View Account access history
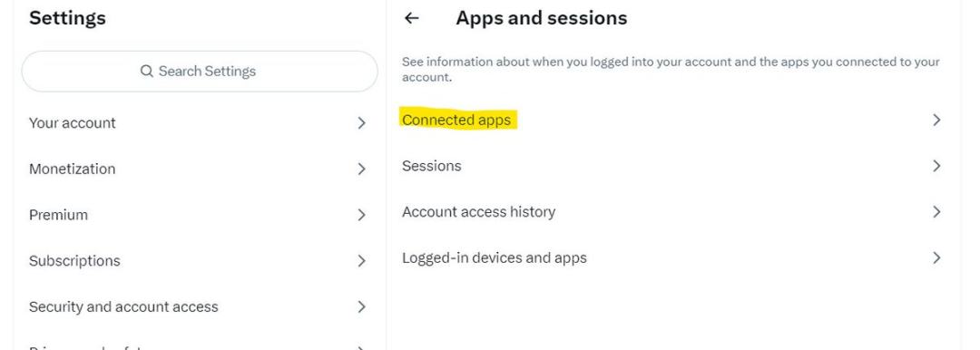The image size is (980, 350). (673, 212)
